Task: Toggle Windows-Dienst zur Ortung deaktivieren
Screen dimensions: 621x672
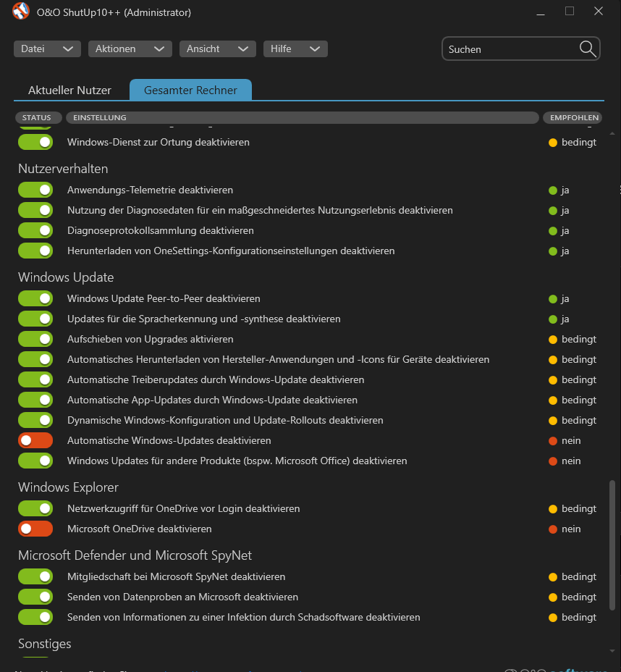Action: (x=35, y=142)
